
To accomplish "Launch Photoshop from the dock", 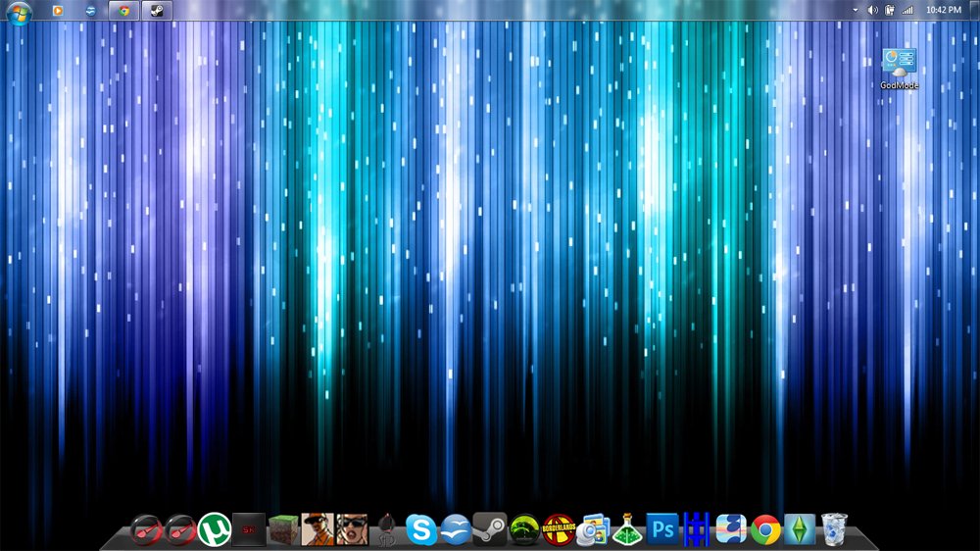I will (x=661, y=529).
